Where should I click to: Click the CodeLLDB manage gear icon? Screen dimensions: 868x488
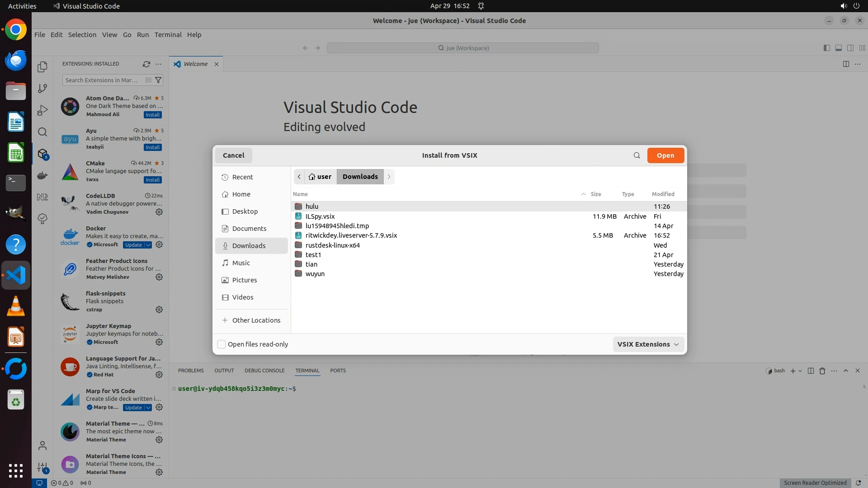point(159,212)
